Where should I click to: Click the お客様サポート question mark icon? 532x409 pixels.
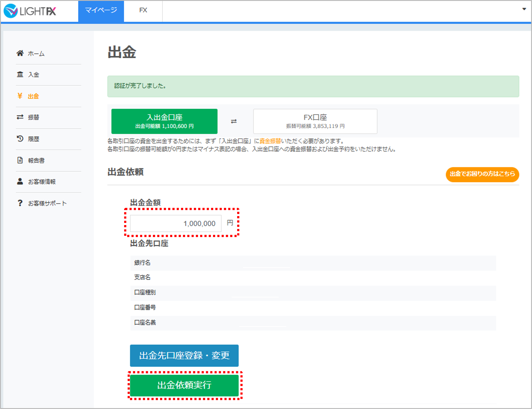tap(20, 203)
